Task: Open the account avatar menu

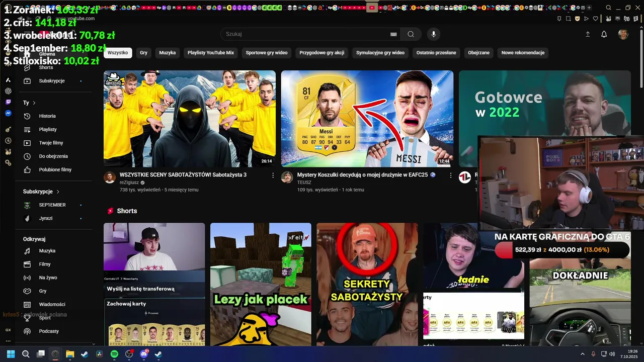Action: tap(623, 34)
